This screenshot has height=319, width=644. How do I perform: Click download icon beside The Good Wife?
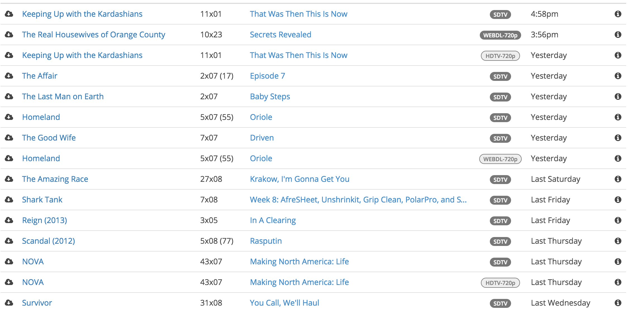point(9,137)
